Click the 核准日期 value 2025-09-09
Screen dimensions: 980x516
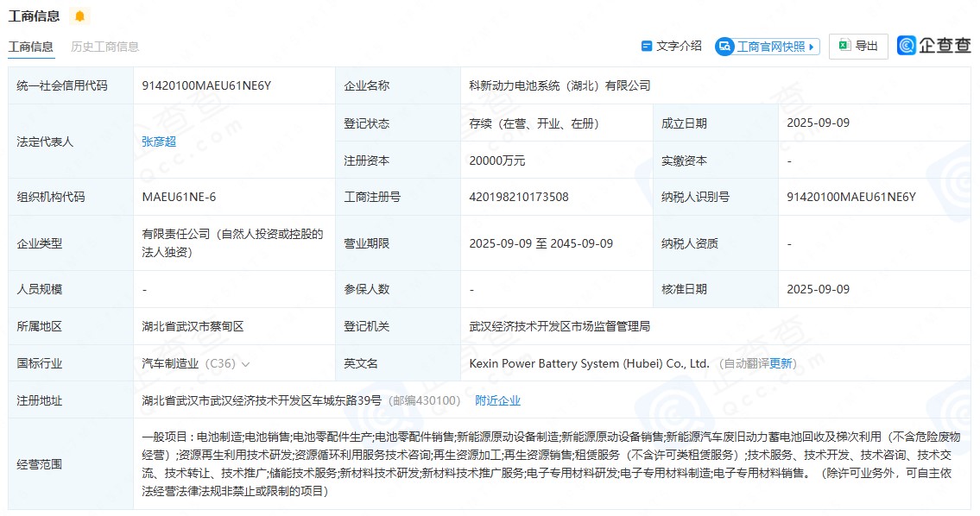[819, 289]
